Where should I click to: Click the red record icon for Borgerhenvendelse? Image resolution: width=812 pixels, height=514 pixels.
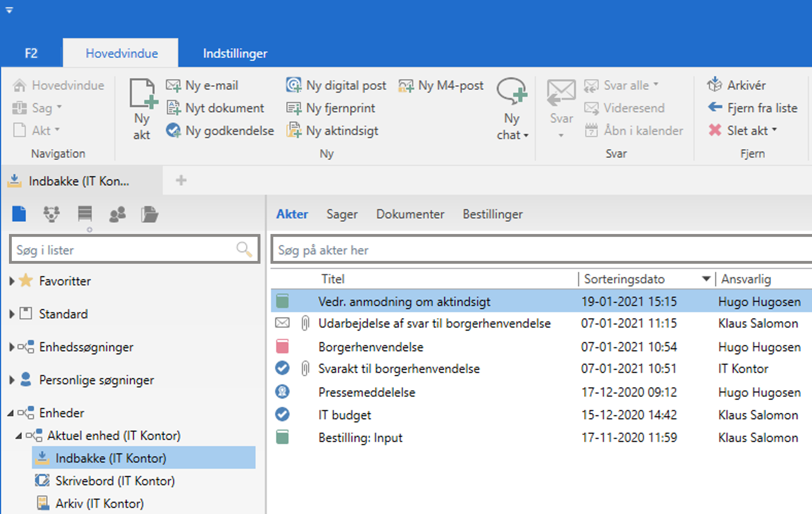(x=282, y=346)
